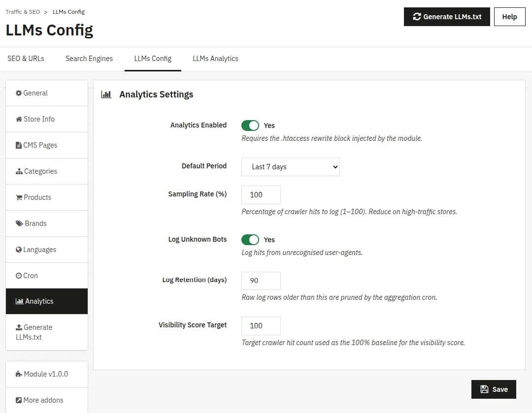Click the Help button
The height and width of the screenshot is (413, 532).
510,17
